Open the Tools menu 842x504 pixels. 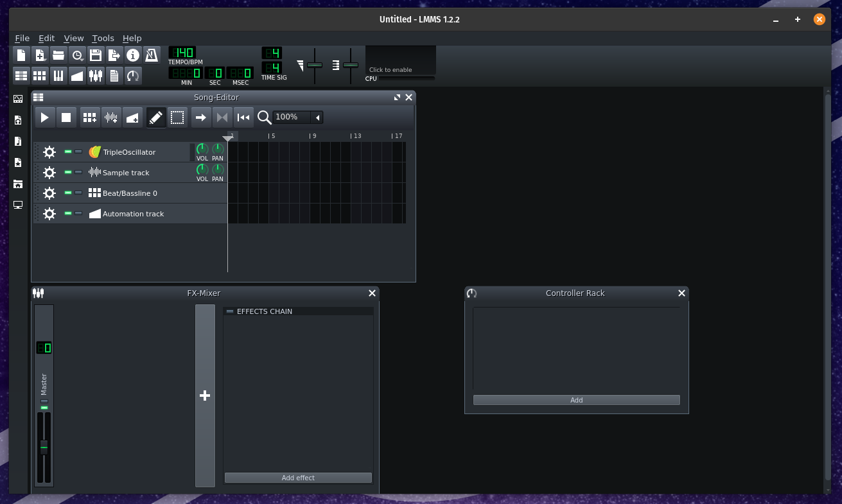click(103, 38)
